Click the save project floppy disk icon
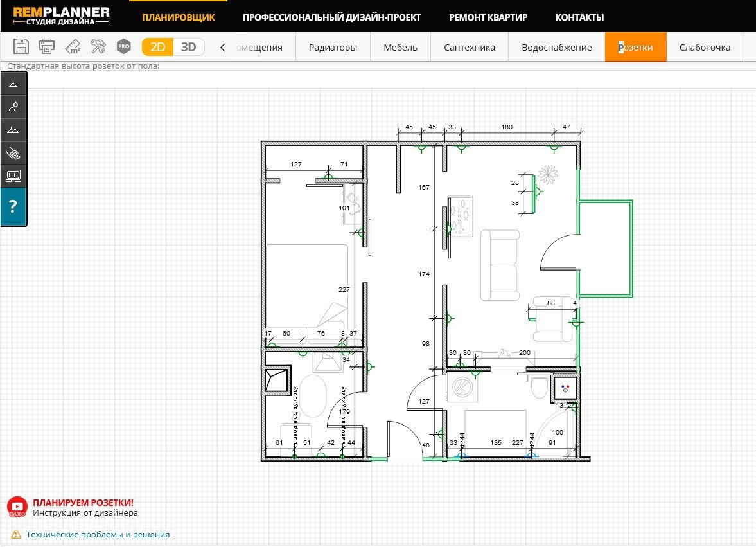Screen dimensions: 756x547 (21, 47)
